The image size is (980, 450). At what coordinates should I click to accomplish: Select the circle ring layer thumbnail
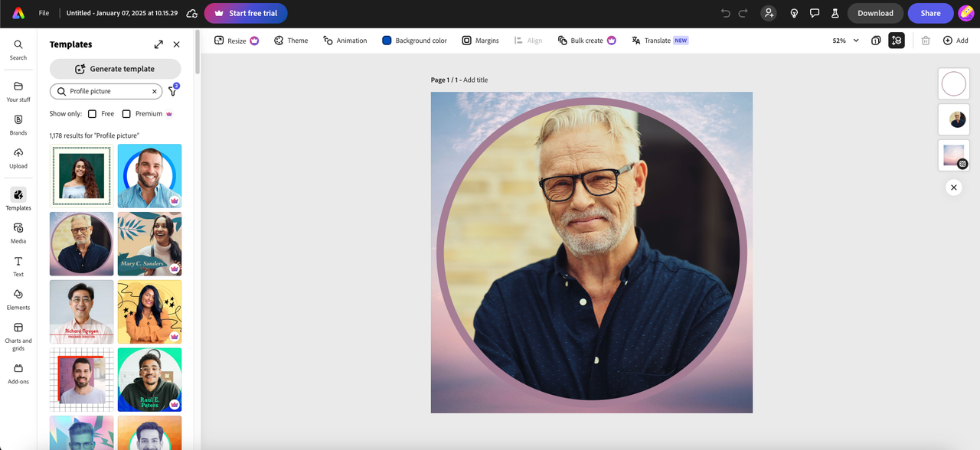[x=954, y=84]
